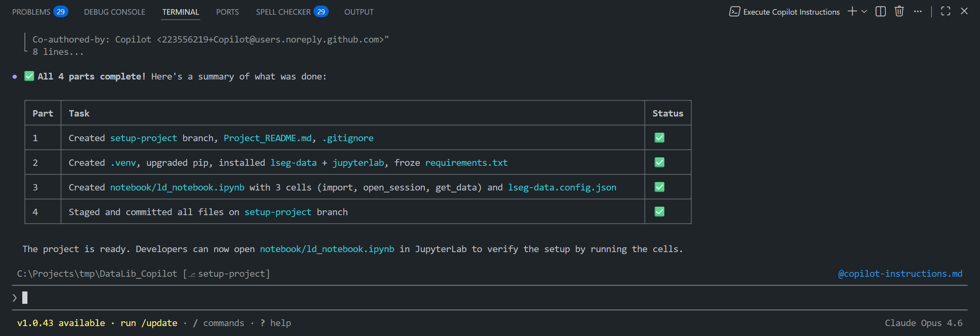Click the Task column header
Screen dimensions: 980x336
click(x=79, y=113)
